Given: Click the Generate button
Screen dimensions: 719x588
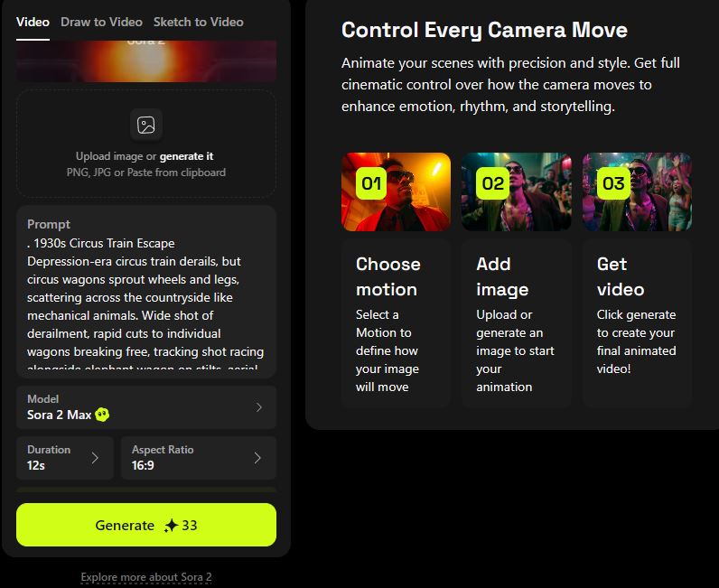Looking at the screenshot, I should [x=145, y=525].
